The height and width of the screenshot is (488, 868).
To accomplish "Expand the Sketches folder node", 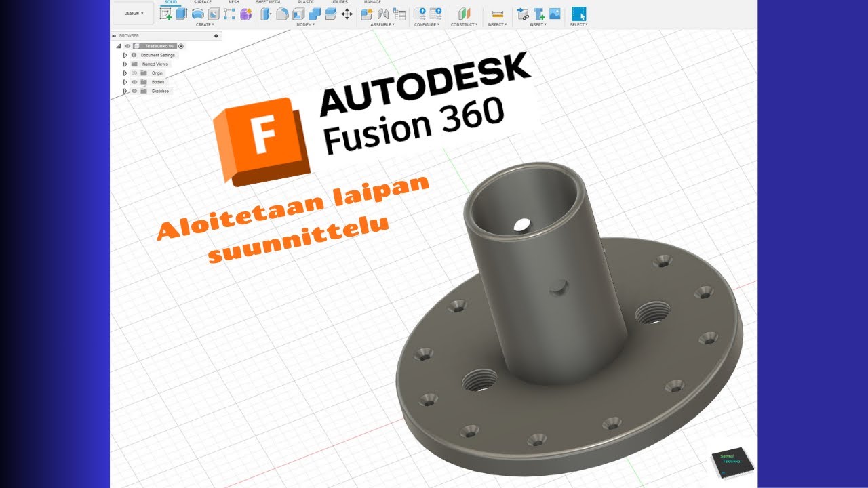I will tap(125, 91).
